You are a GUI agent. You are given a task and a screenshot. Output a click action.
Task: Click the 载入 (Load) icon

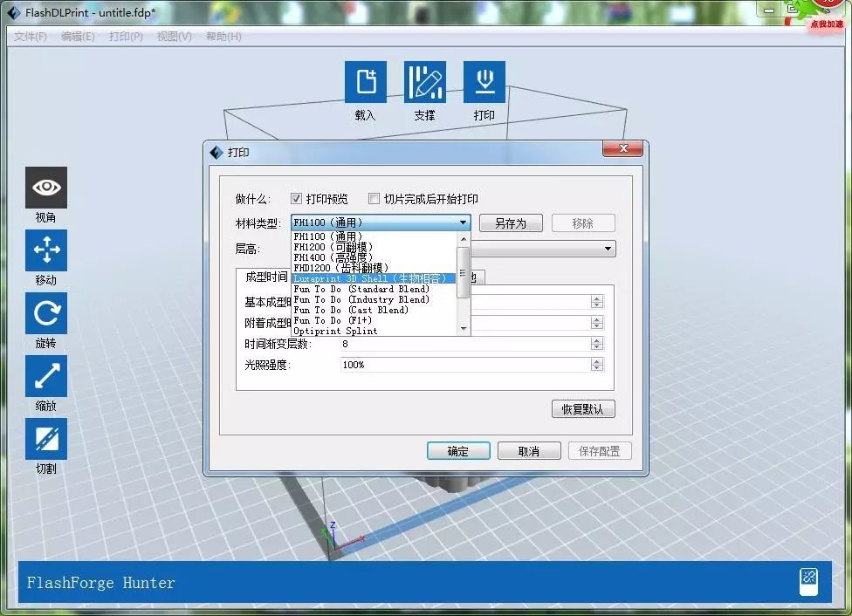pos(366,82)
